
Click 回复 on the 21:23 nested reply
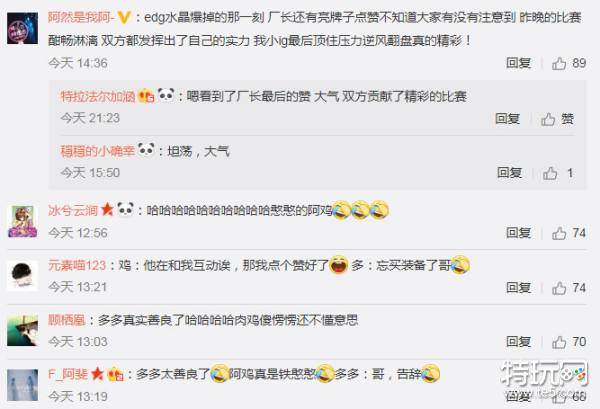[507, 119]
